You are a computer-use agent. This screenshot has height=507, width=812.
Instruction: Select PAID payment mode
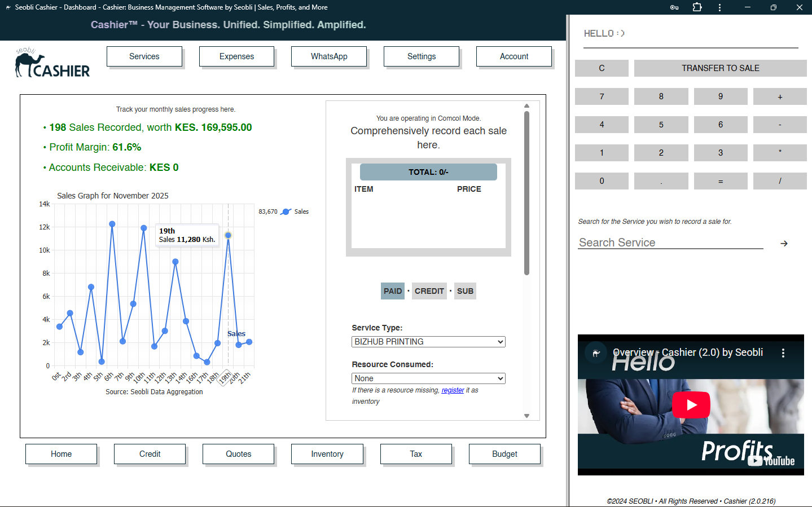(393, 291)
